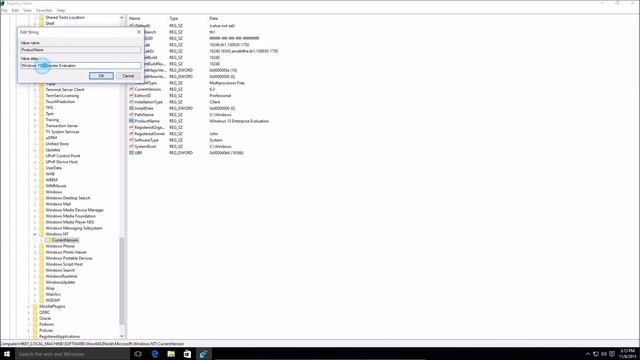The image size is (640, 360).
Task: Click the Value name field
Action: pos(80,50)
